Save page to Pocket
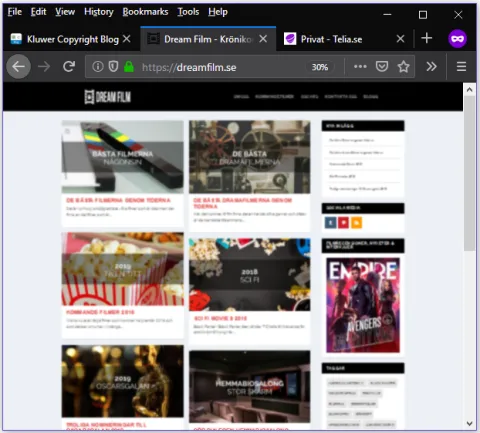Image resolution: width=480 pixels, height=433 pixels. (x=382, y=67)
